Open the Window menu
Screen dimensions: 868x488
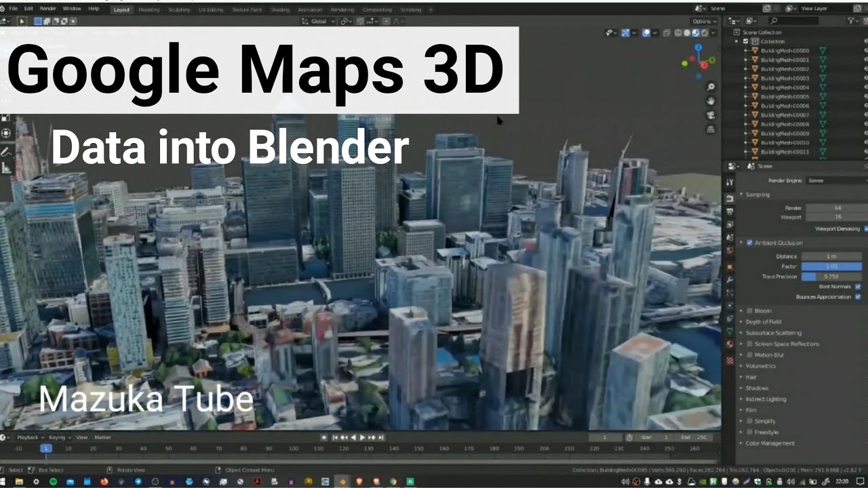tap(72, 9)
